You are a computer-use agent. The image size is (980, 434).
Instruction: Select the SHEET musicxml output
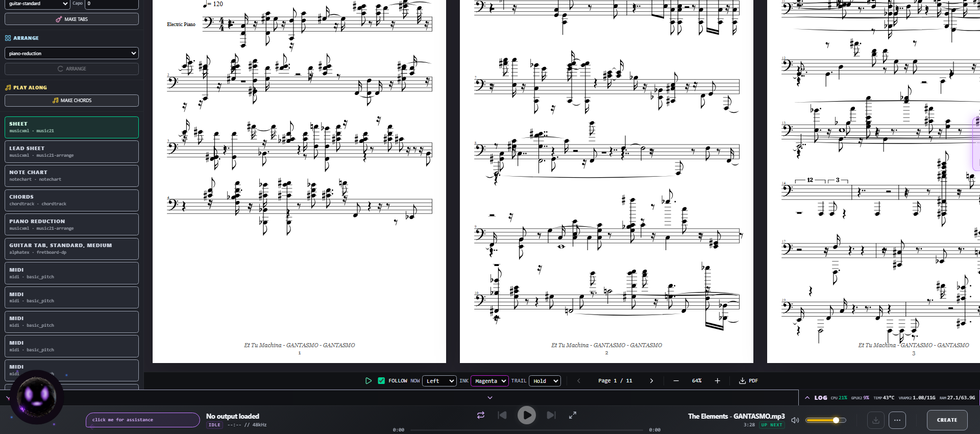point(71,127)
